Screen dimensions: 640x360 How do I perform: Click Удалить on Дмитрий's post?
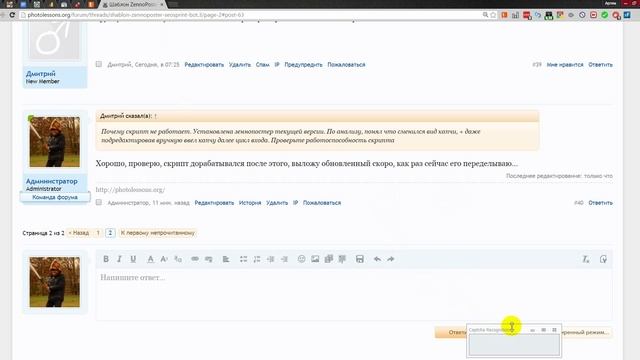click(240, 64)
